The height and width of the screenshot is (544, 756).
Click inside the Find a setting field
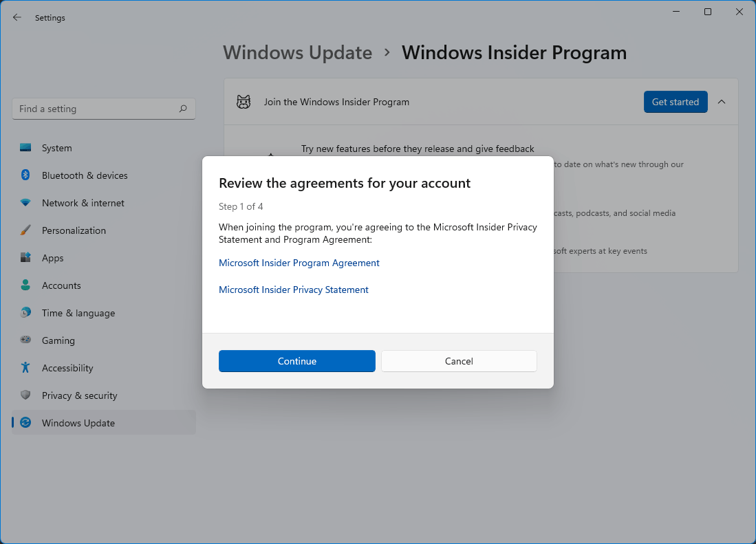[96, 108]
